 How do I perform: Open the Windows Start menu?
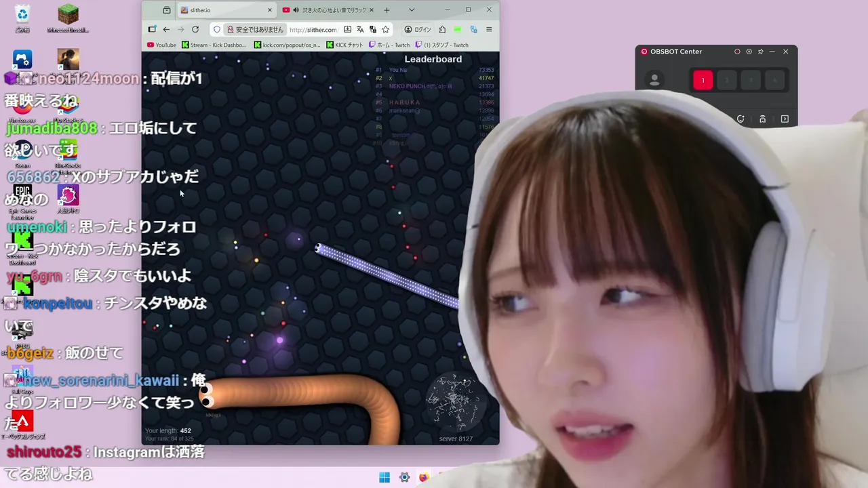(384, 477)
